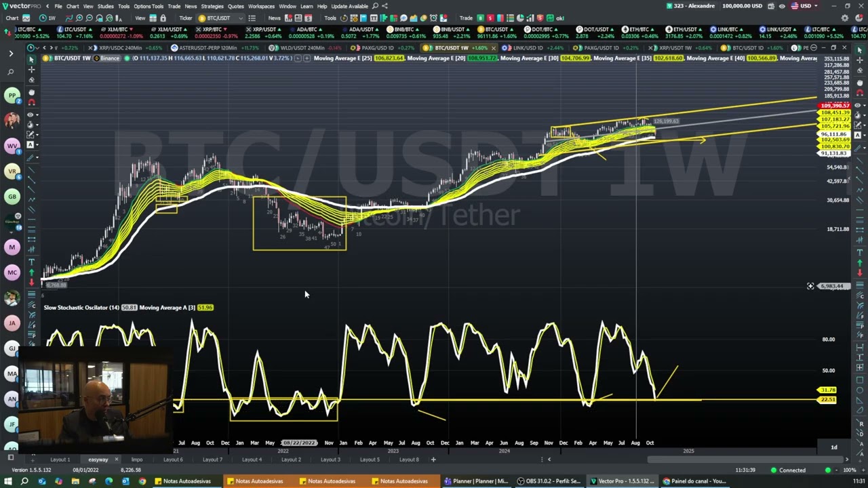Image resolution: width=868 pixels, height=488 pixels.
Task: Open the OBS 31.0.2 taskbar window
Action: (x=549, y=481)
